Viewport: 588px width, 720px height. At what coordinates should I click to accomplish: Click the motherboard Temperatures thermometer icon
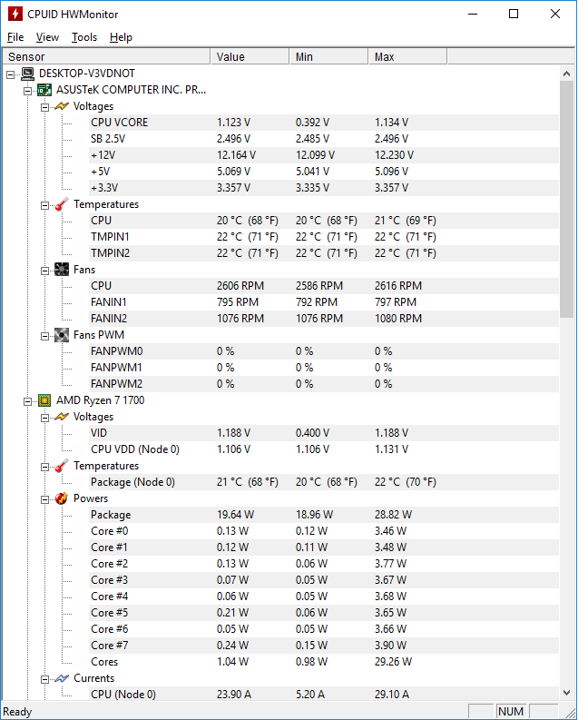[62, 204]
